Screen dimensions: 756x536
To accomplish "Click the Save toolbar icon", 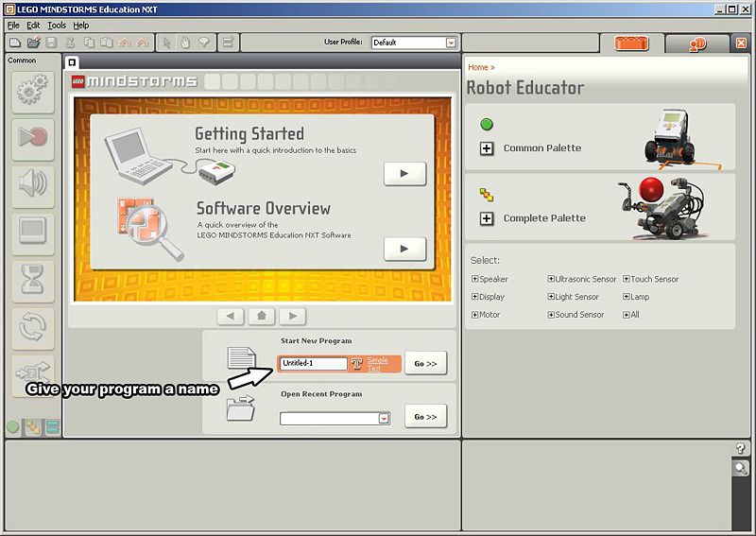I will [51, 43].
